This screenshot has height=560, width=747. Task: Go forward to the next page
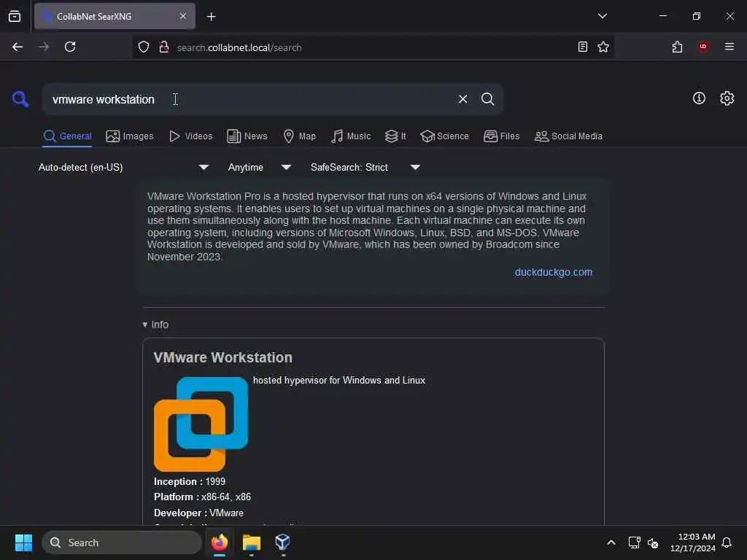[43, 47]
